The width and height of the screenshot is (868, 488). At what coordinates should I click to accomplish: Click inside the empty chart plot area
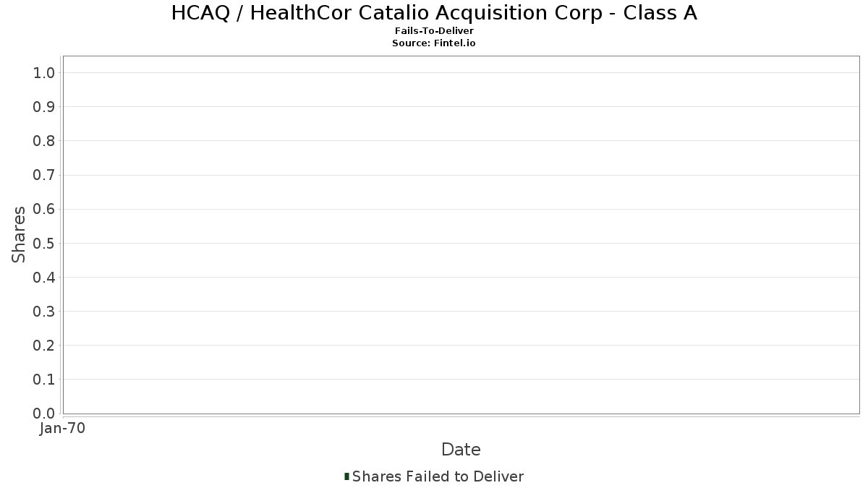[x=461, y=235]
